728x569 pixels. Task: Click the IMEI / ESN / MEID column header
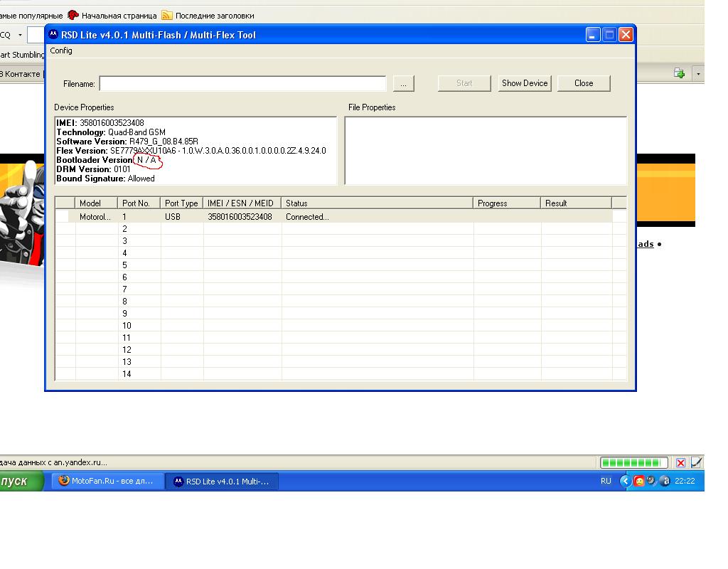click(x=242, y=203)
